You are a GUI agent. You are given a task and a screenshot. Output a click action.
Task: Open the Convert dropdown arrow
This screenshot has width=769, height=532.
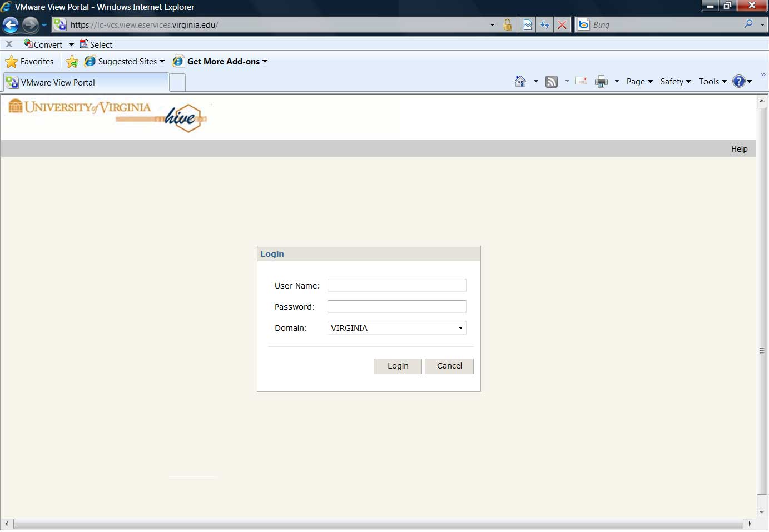pyautogui.click(x=71, y=44)
